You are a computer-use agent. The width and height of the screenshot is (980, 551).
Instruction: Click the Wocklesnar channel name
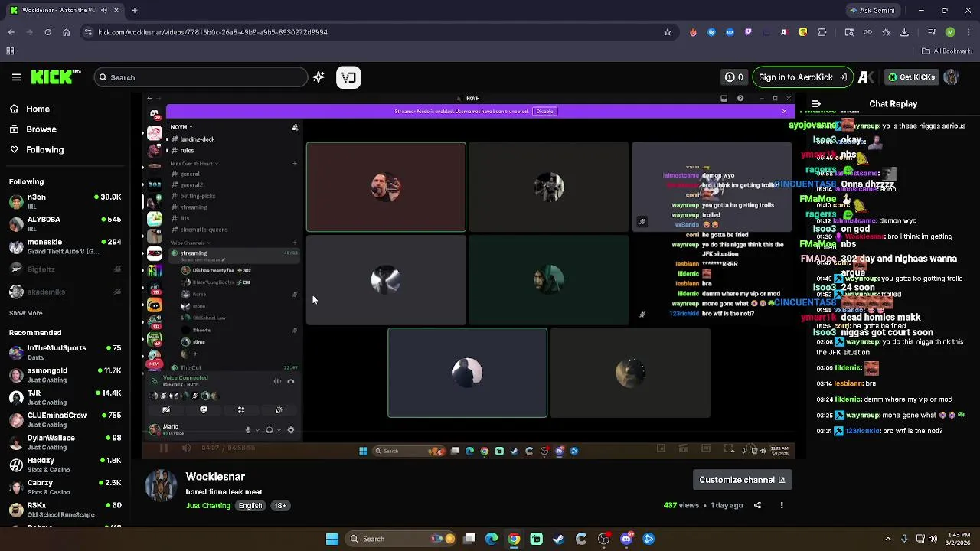(x=215, y=477)
